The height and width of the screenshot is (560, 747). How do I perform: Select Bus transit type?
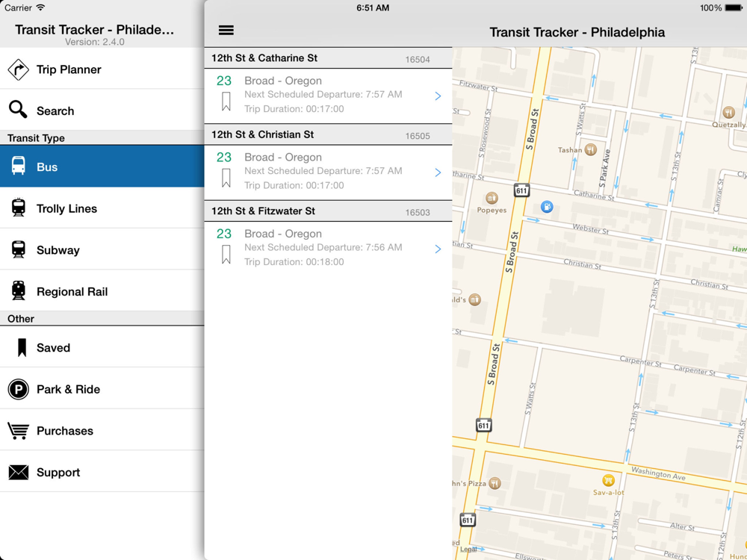pos(102,167)
